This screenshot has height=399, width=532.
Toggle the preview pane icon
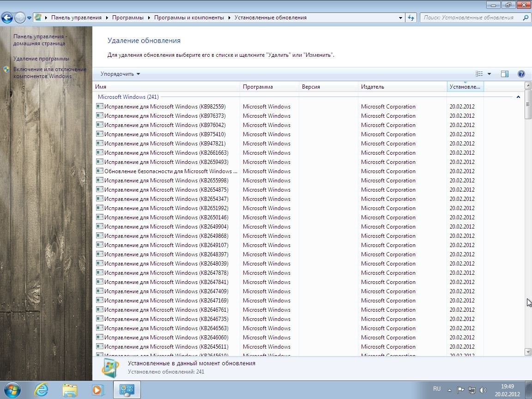504,73
